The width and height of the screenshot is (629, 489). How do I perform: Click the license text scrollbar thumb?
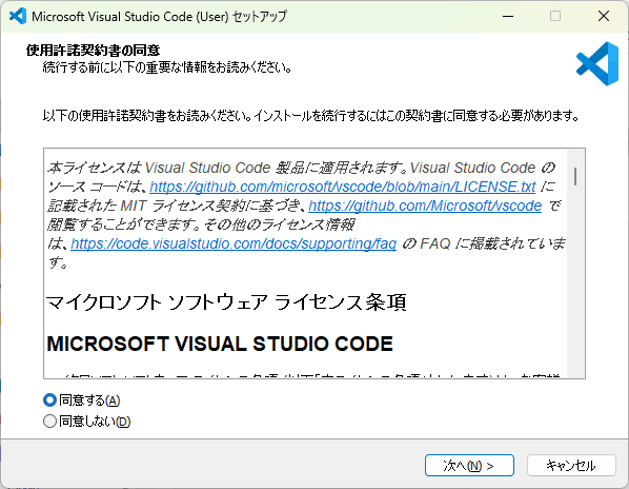click(576, 177)
